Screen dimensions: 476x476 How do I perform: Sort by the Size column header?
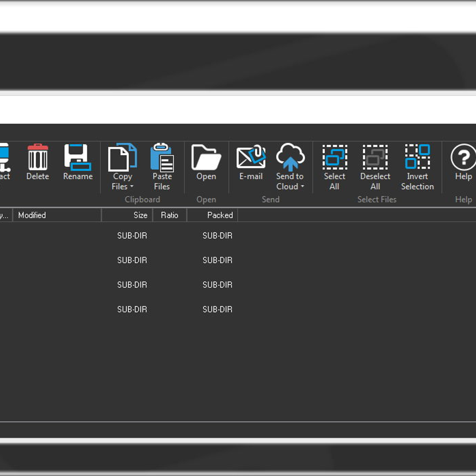[127, 215]
